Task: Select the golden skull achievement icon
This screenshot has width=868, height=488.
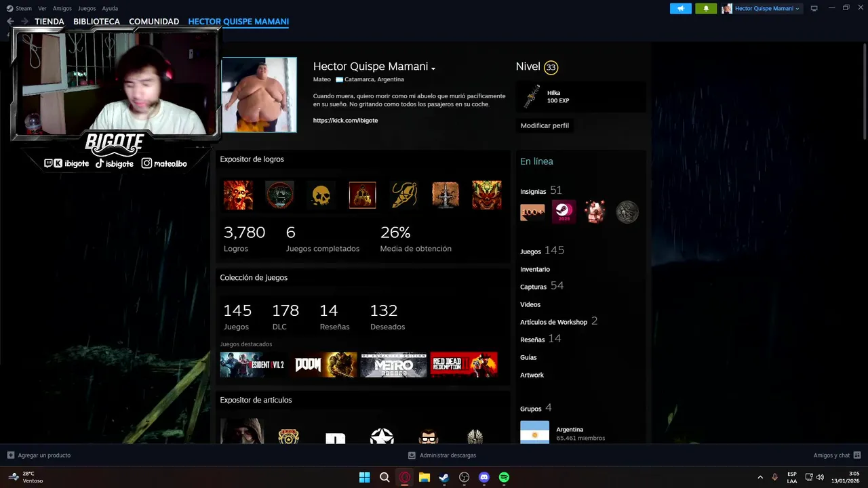Action: pos(321,195)
